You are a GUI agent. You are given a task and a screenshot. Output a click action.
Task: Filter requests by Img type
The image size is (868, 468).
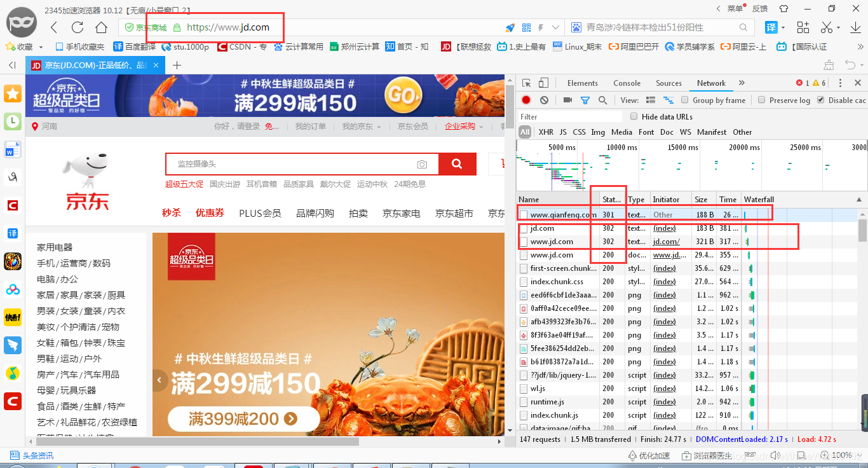598,132
